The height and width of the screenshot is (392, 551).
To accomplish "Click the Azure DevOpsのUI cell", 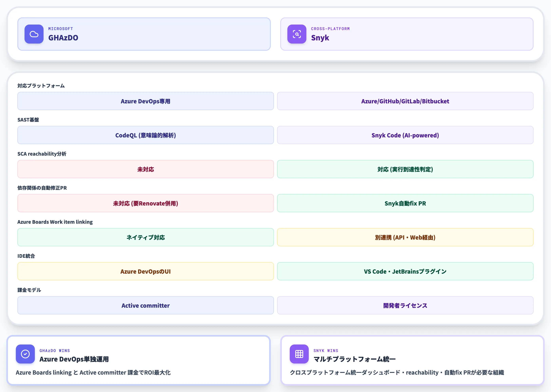I will pyautogui.click(x=145, y=271).
